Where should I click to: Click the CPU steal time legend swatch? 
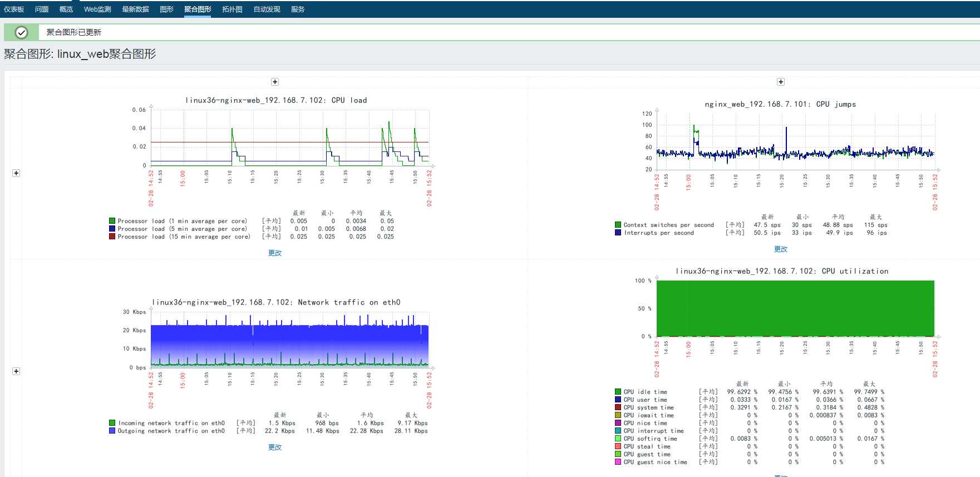point(618,446)
